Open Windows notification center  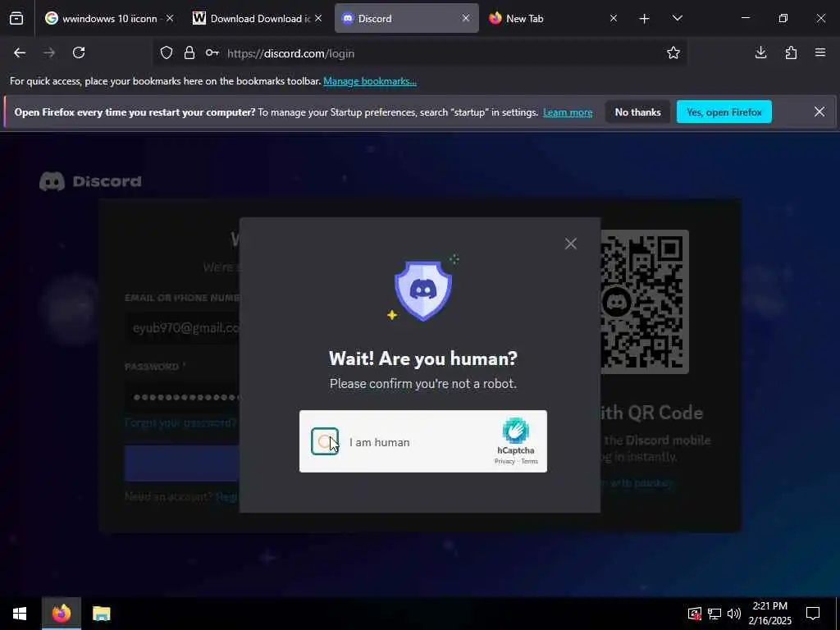[813, 614]
